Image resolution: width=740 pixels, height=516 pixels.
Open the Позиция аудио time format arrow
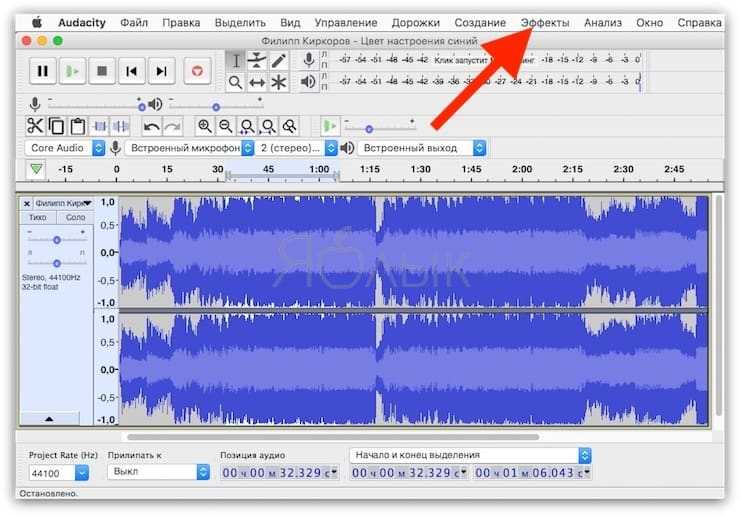pyautogui.click(x=334, y=472)
